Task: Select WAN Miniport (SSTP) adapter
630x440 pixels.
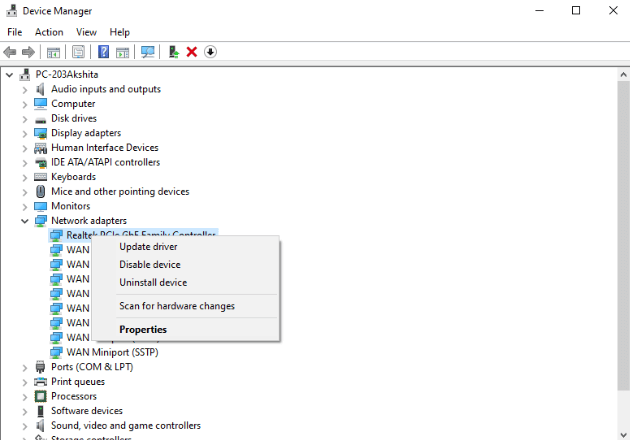Action: coord(112,352)
